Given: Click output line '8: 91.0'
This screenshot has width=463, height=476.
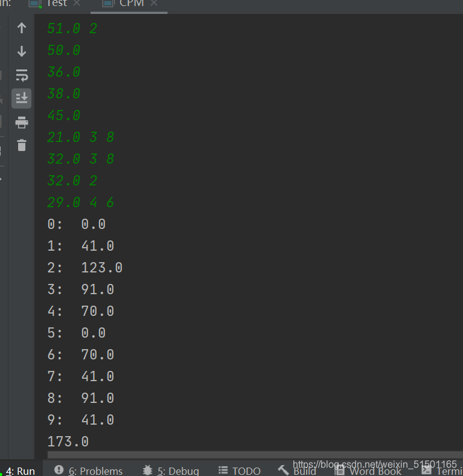Looking at the screenshot, I should point(81,398).
